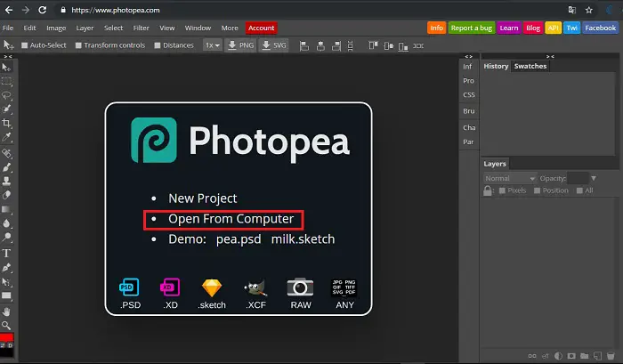Image resolution: width=623 pixels, height=364 pixels.
Task: Select the Lasso tool
Action: coord(7,95)
